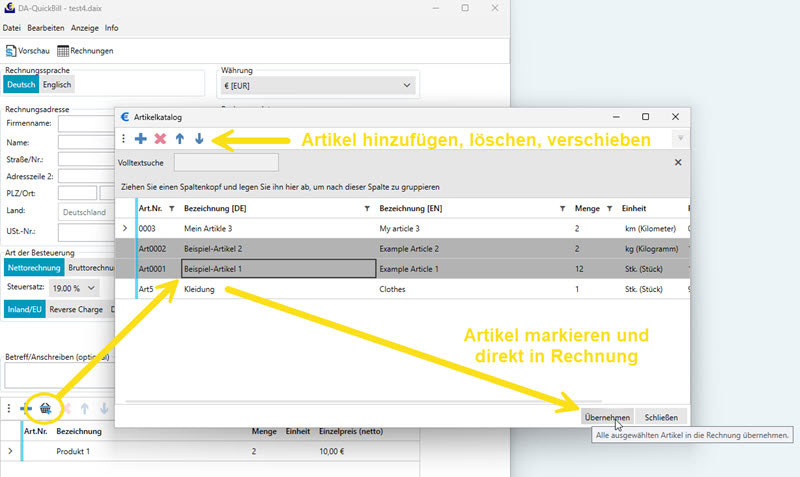Maximize the Artikelkatalog window
800x477 pixels.
click(645, 117)
